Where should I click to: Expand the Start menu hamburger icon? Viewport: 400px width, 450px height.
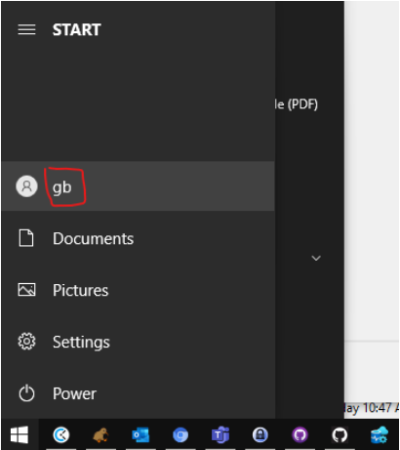(27, 30)
